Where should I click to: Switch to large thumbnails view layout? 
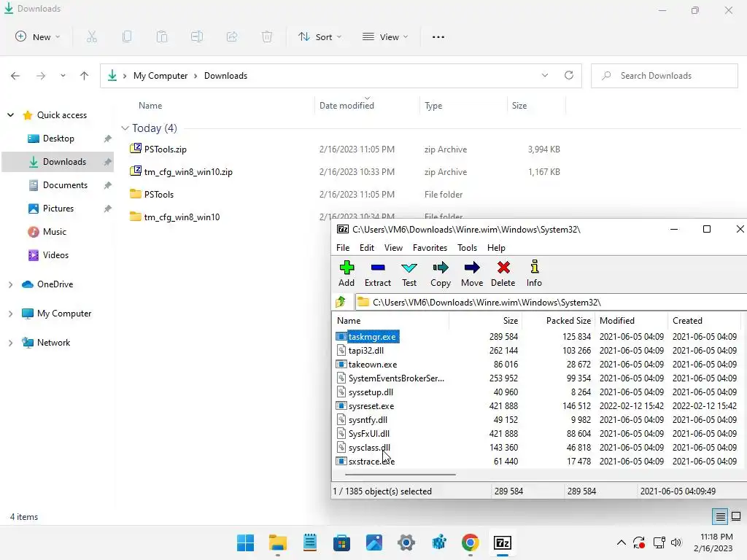(736, 516)
